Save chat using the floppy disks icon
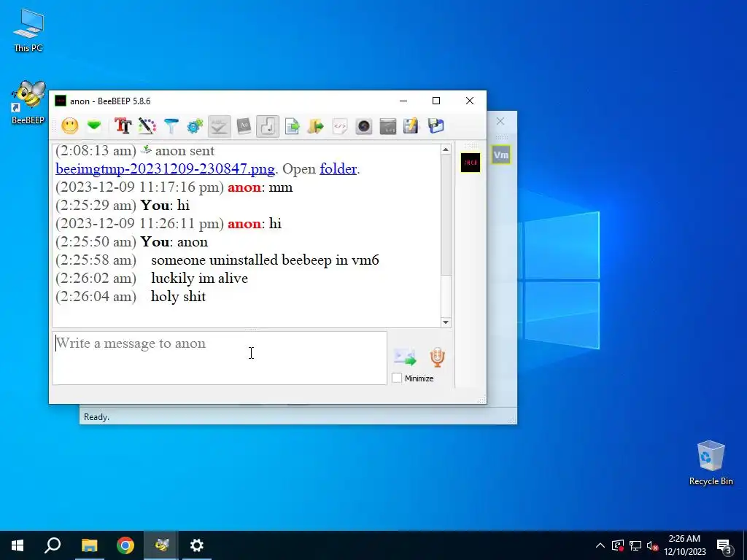 click(x=436, y=125)
